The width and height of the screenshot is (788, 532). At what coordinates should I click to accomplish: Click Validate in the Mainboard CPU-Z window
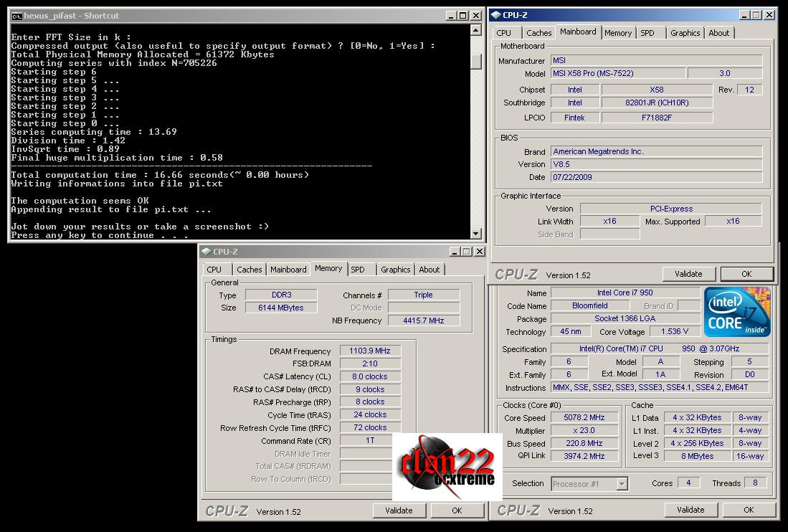(x=688, y=274)
